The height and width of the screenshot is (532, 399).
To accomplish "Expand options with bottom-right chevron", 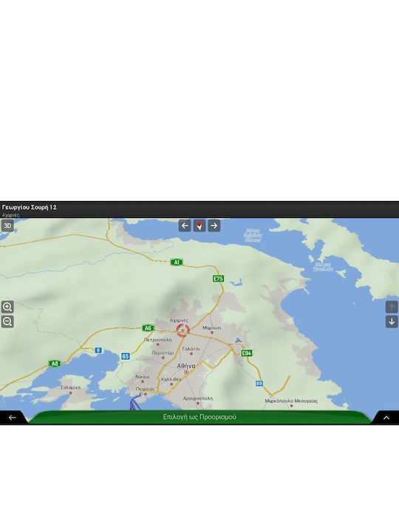I will pyautogui.click(x=386, y=417).
